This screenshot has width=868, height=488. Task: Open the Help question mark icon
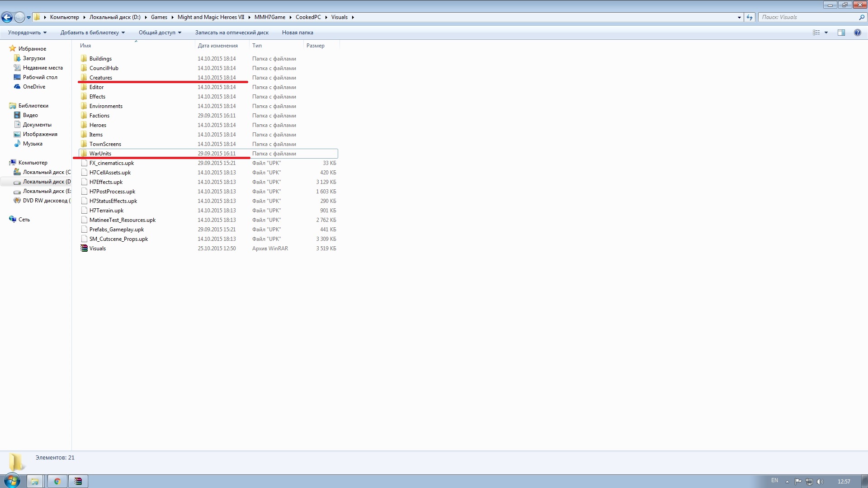tap(857, 33)
